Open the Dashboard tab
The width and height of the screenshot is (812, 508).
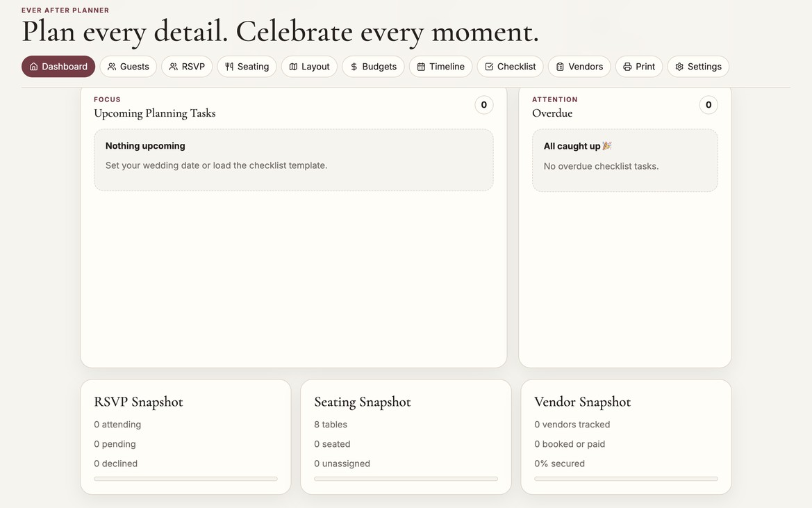pos(58,67)
